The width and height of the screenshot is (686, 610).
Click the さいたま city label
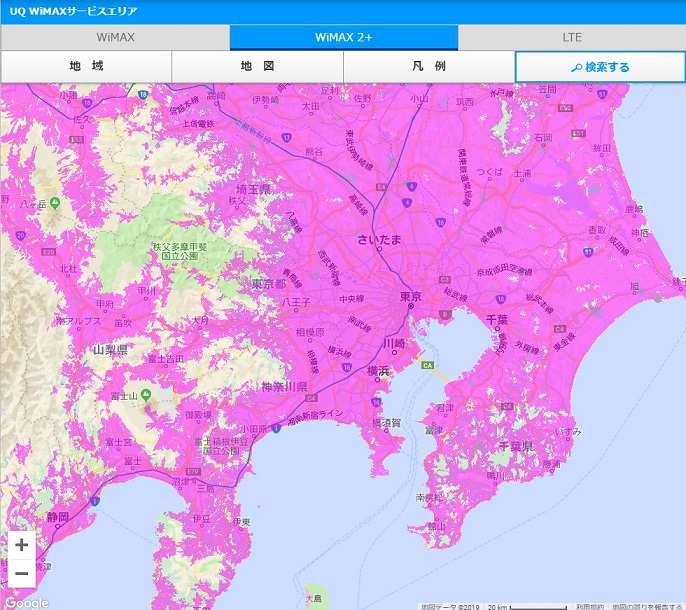pos(379,239)
